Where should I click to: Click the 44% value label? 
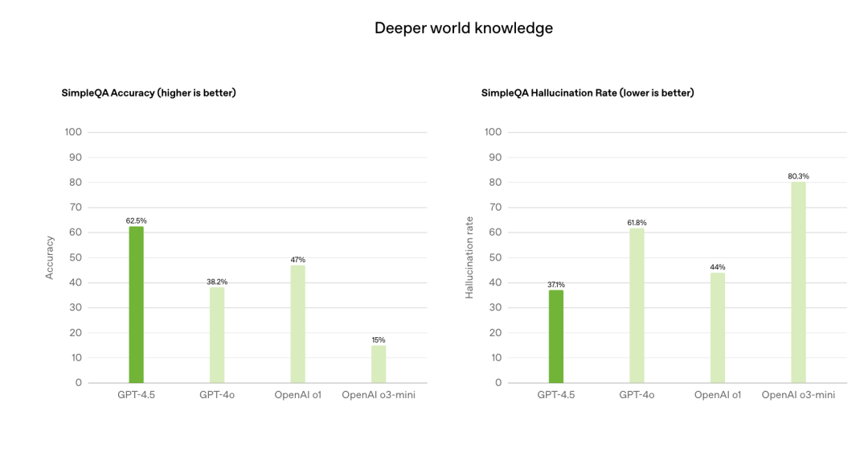[718, 266]
